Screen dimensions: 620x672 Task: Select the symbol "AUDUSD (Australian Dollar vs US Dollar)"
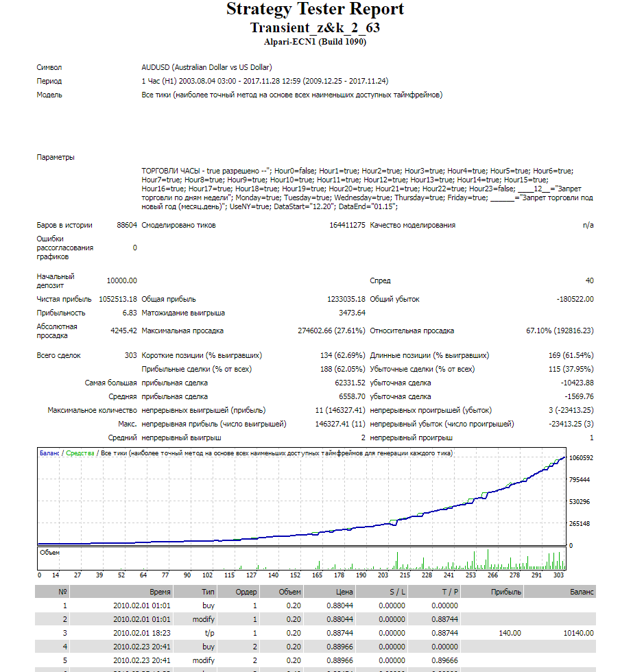pos(206,67)
